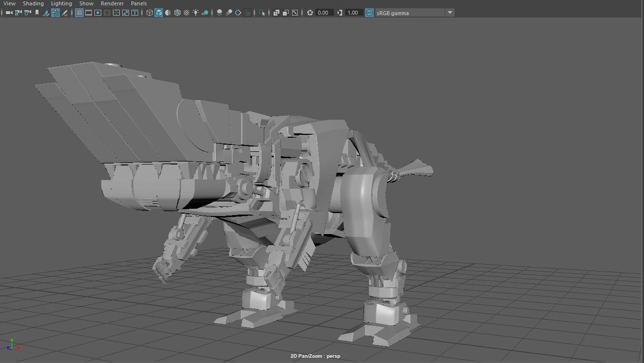Toggle the 2D Pan/Zoom button
Viewport: 644px width, 363px height.
point(55,13)
